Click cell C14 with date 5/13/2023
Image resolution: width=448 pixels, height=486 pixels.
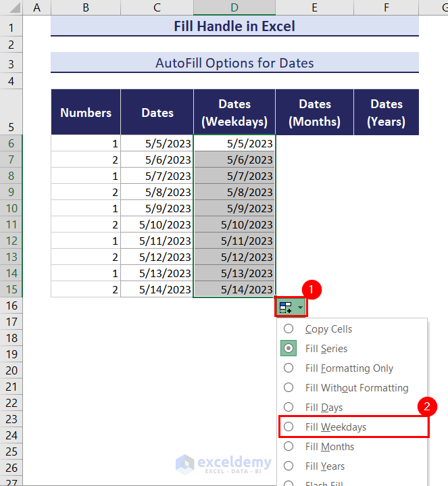(157, 273)
